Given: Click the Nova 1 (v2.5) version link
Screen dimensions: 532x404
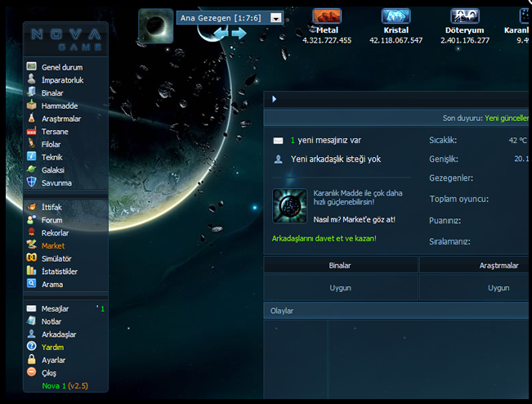Looking at the screenshot, I should pyautogui.click(x=65, y=386).
